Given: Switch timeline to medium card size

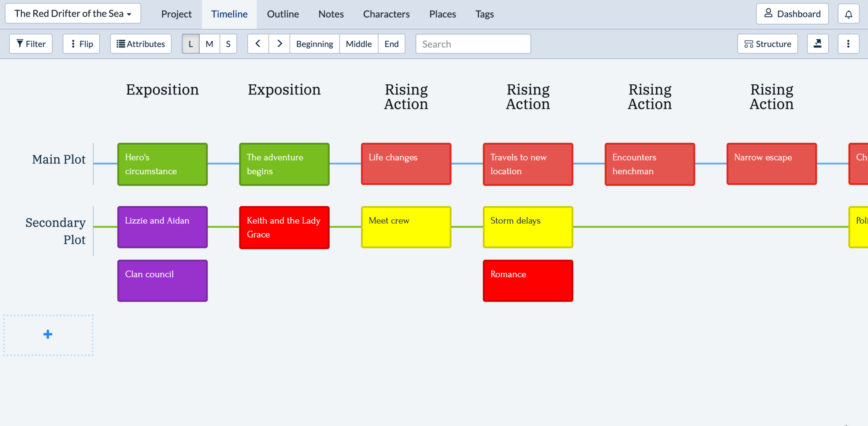Looking at the screenshot, I should pyautogui.click(x=209, y=44).
